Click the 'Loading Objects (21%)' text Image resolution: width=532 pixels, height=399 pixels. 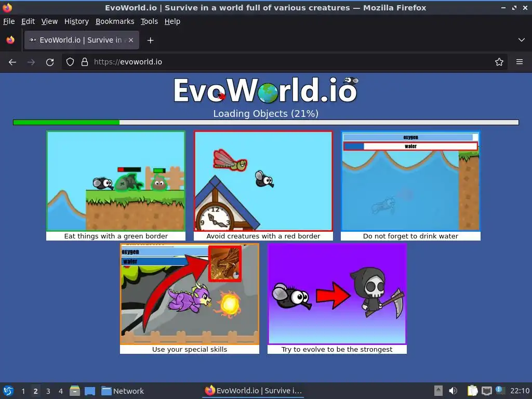pyautogui.click(x=265, y=114)
